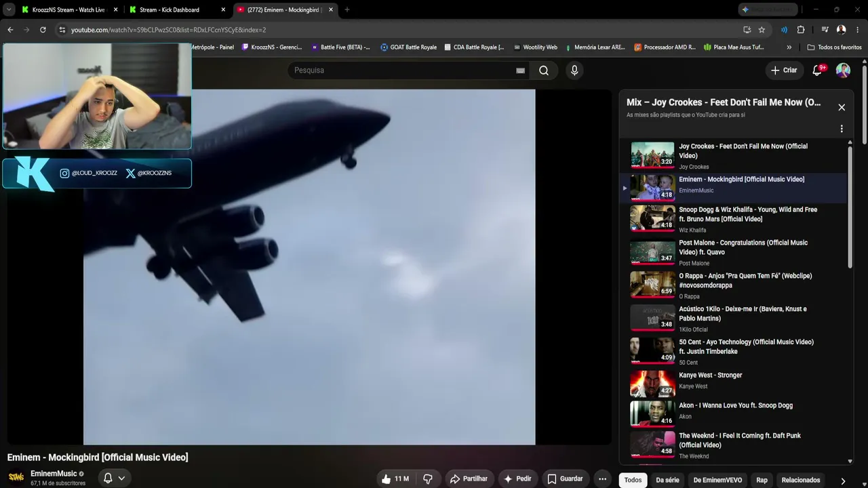Switch to the KroozzNS Stream tab

coord(68,9)
